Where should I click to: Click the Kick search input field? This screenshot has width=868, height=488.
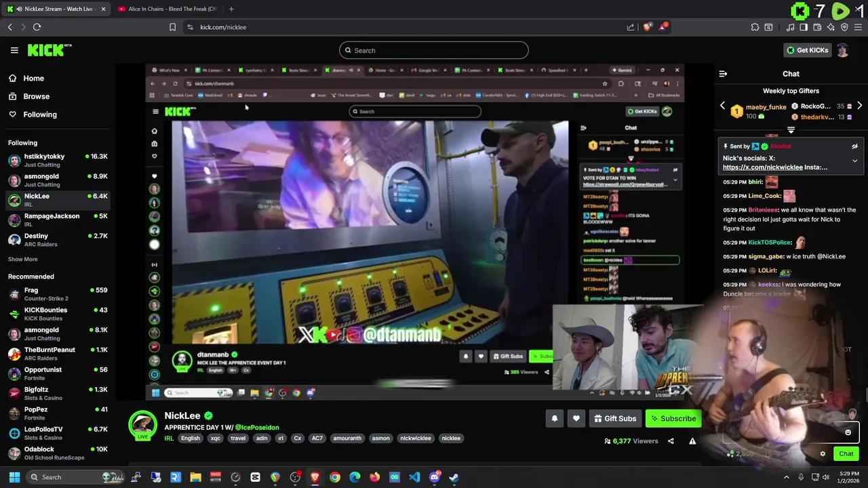[x=434, y=50]
